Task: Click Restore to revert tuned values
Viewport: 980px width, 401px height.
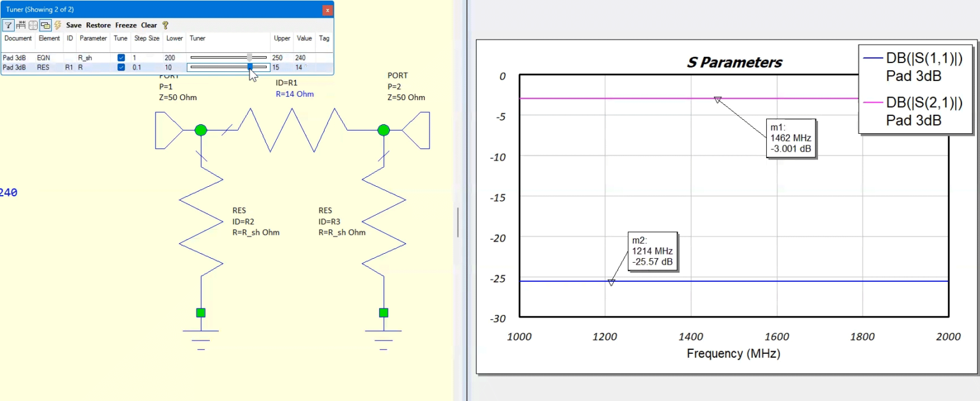Action: click(x=98, y=25)
